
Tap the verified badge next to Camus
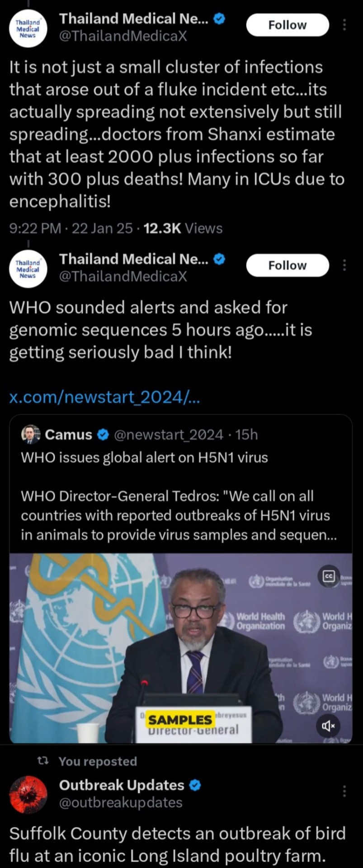click(x=103, y=434)
